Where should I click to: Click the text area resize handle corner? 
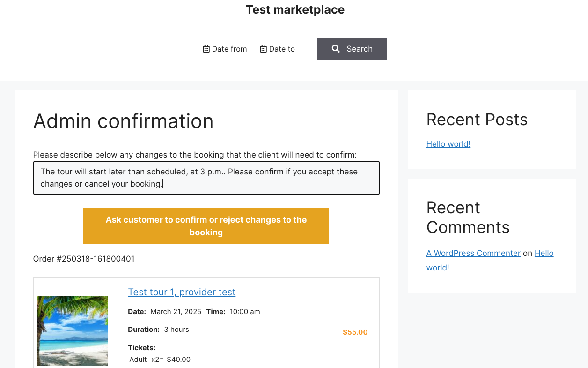376,192
